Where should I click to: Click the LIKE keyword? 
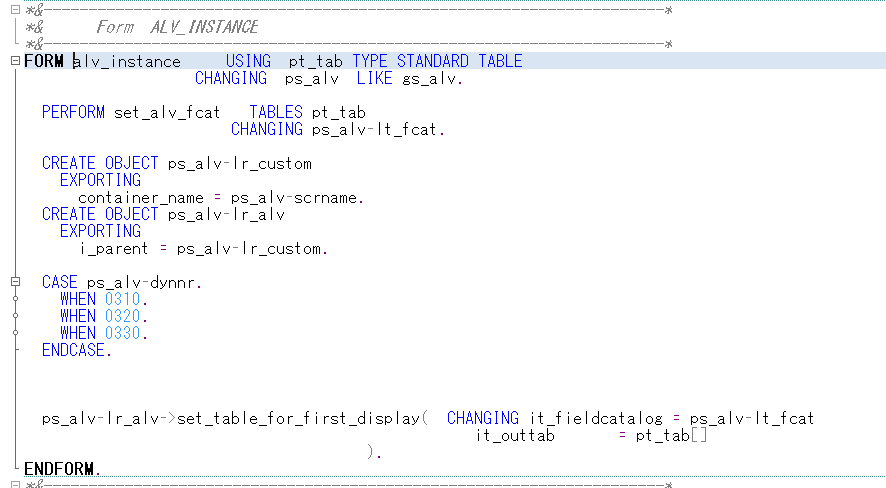[374, 78]
